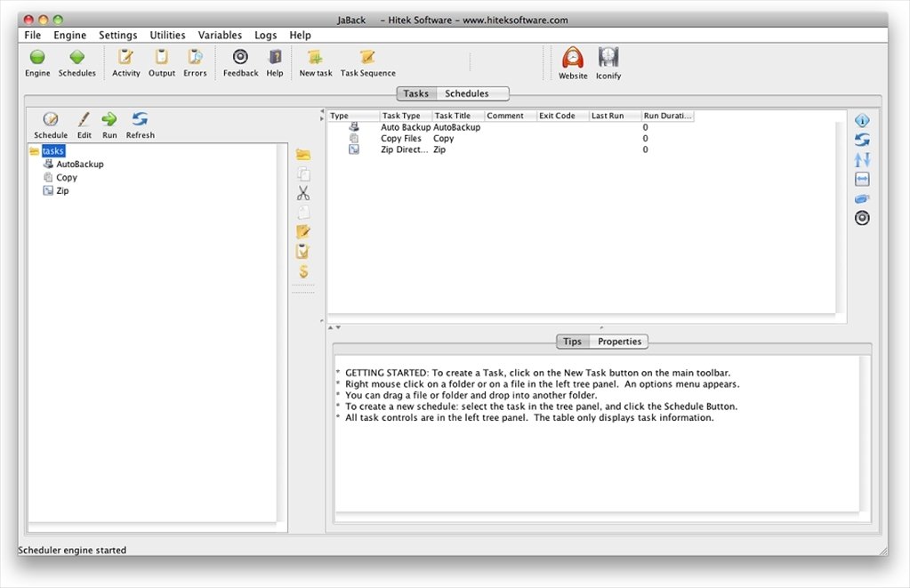Click the Iconify toolbar icon
Screen dimensions: 910x588
pos(608,58)
